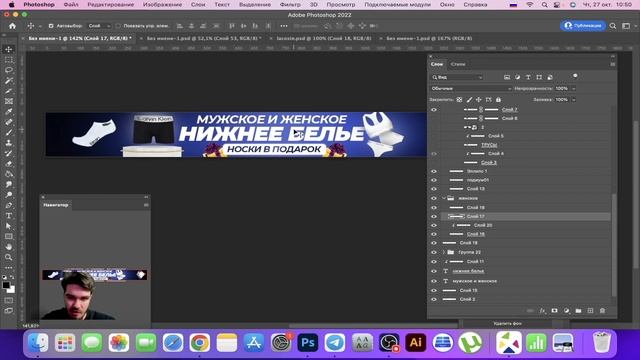Select the Zoom tool in toolbox
The width and height of the screenshot is (640, 360).
coord(9,257)
